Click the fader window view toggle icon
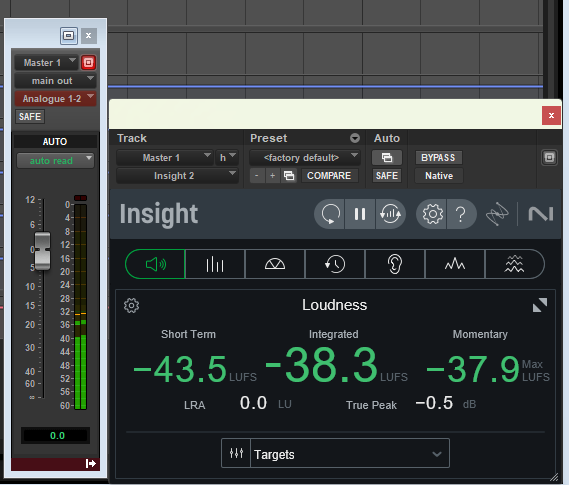Image resolution: width=569 pixels, height=485 pixels. pos(69,36)
